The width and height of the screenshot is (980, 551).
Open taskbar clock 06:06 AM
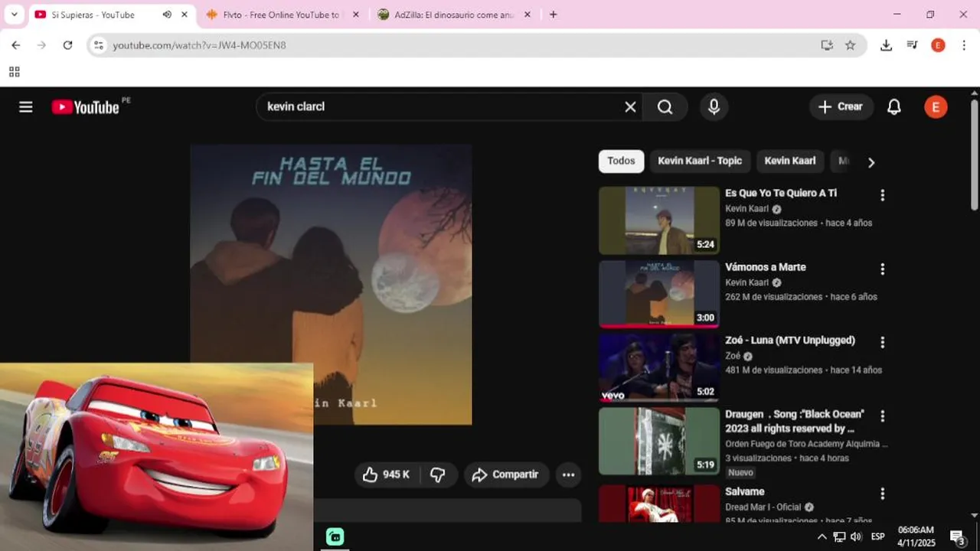pos(916,536)
